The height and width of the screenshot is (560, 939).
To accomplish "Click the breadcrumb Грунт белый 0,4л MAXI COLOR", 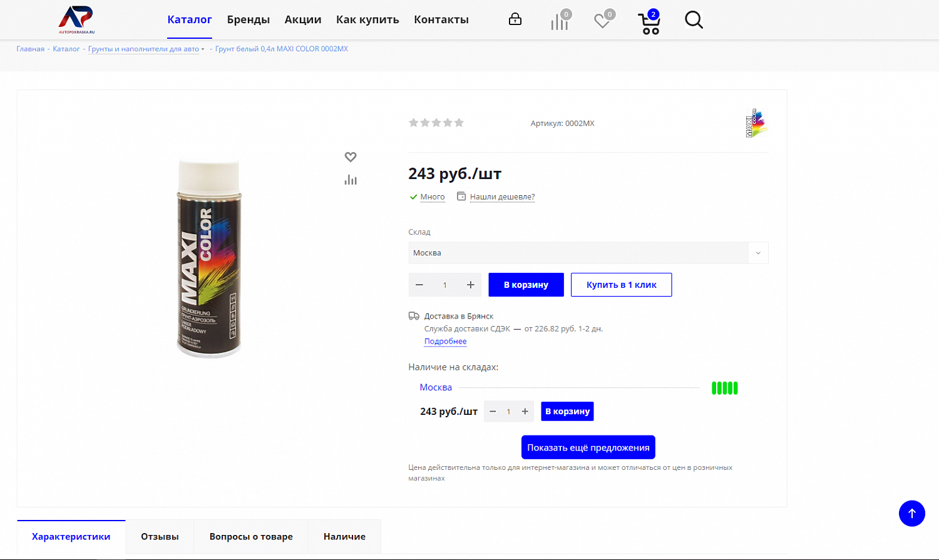I will [282, 49].
